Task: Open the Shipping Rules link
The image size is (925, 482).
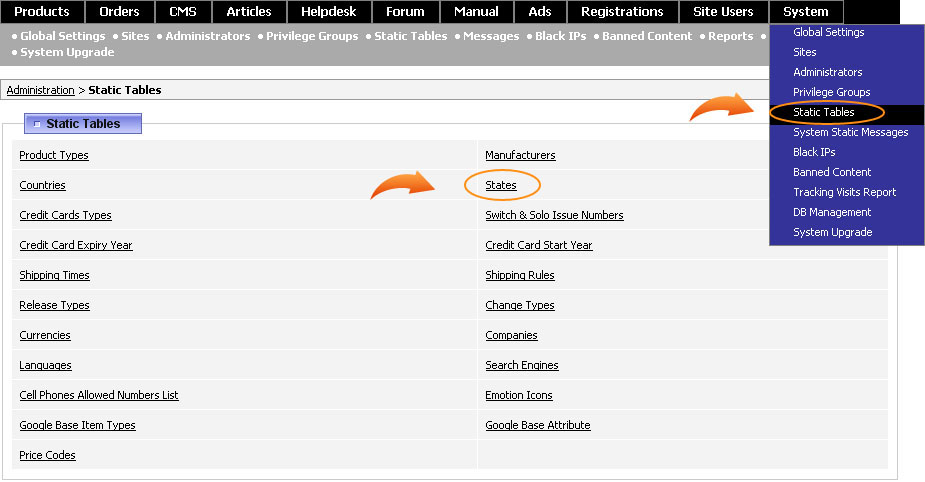Action: (520, 276)
